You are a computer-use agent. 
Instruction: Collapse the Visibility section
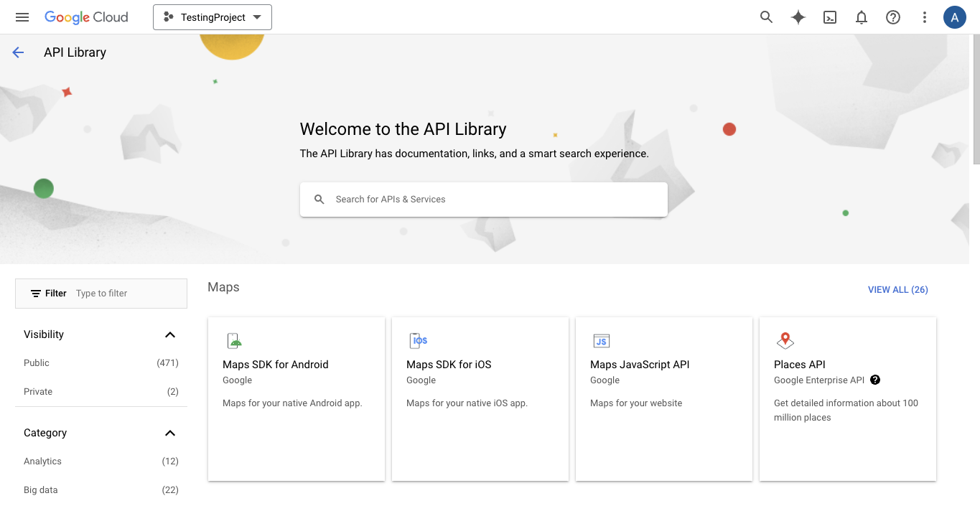click(170, 334)
